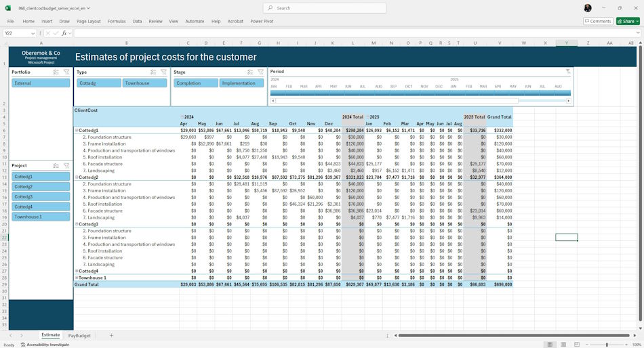The width and height of the screenshot is (644, 348).
Task: Toggle multi-select in the Stage slicer
Action: point(250,72)
